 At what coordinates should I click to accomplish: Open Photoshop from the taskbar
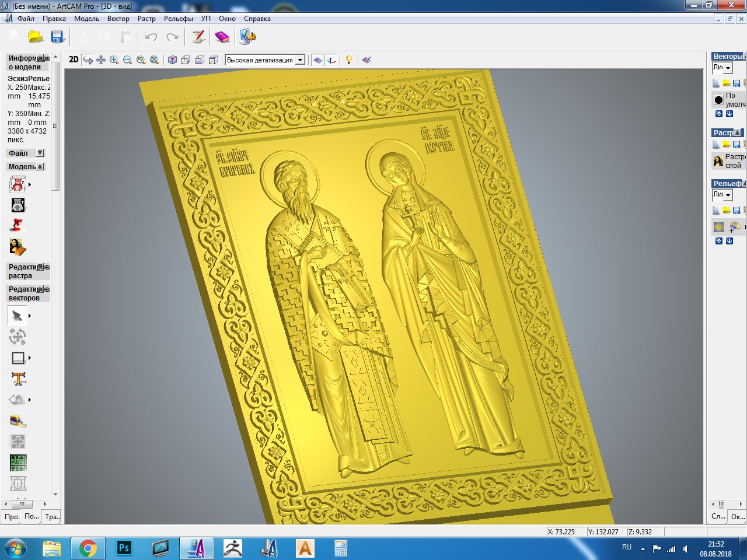[x=124, y=548]
